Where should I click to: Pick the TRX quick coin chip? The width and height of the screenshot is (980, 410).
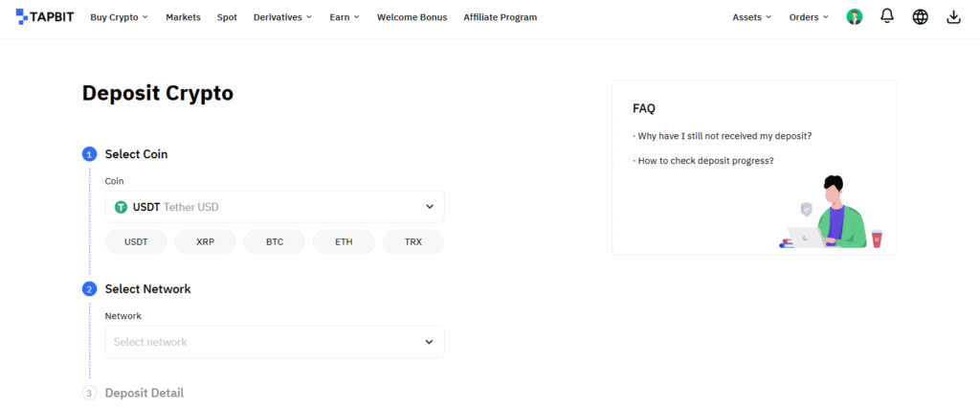412,241
